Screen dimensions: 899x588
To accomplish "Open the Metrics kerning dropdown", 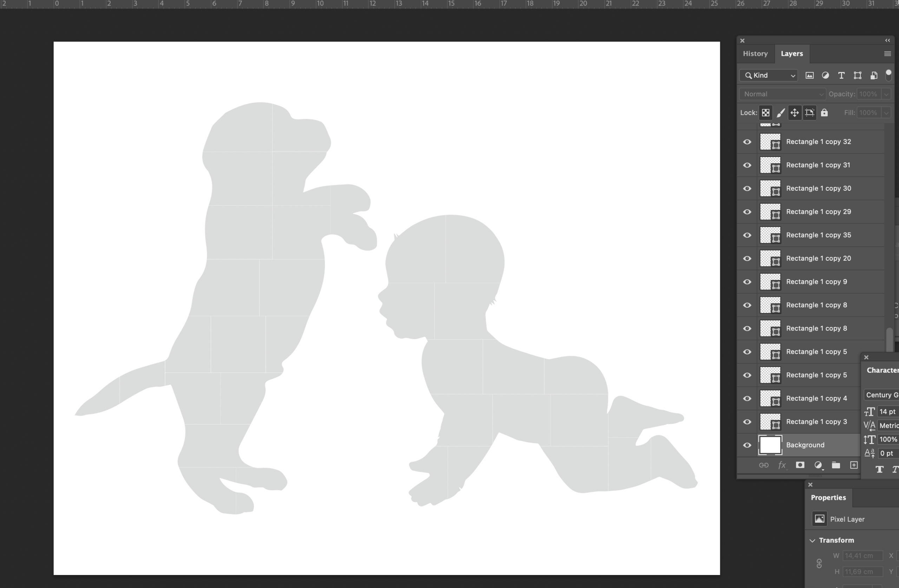I will pyautogui.click(x=888, y=425).
